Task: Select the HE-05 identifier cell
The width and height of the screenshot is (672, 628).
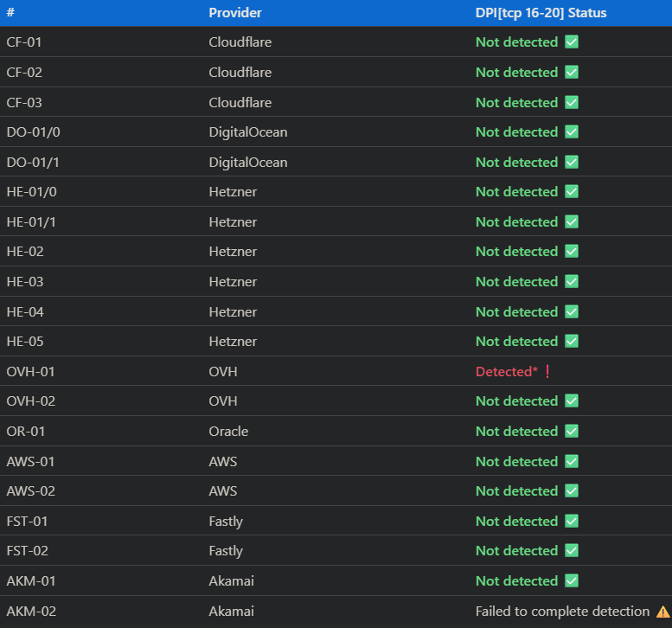Action: pos(25,341)
